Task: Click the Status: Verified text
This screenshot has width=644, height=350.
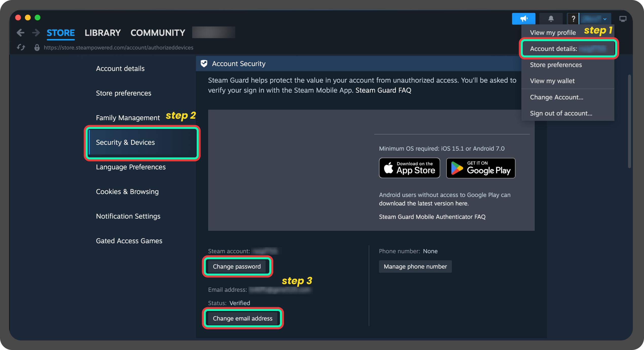Action: click(x=229, y=303)
